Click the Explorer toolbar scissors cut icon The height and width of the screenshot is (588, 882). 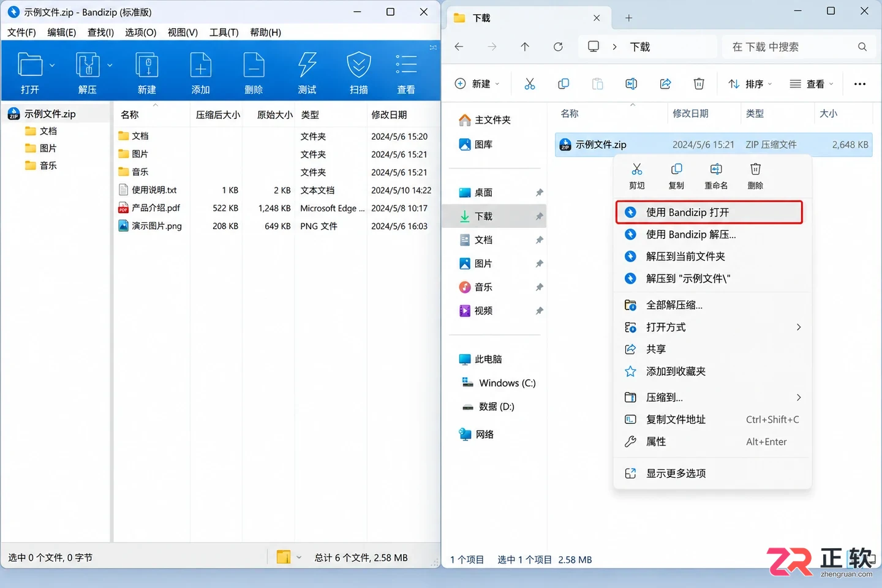coord(530,84)
